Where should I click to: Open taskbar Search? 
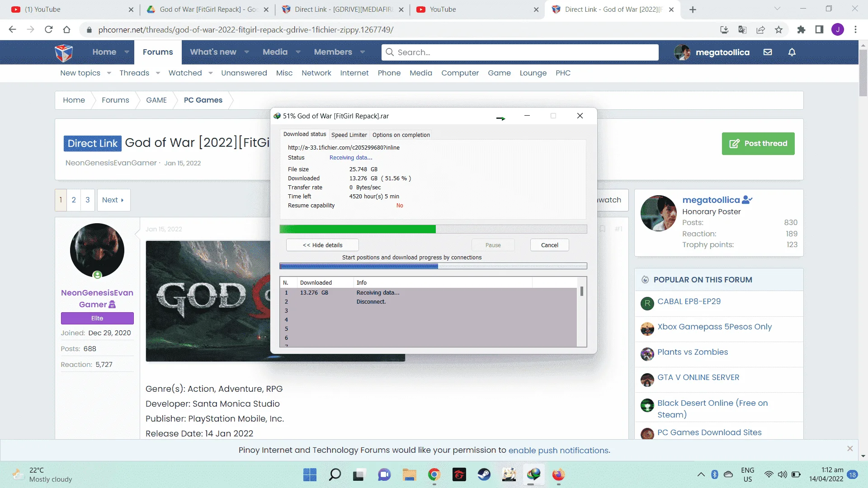pos(335,475)
